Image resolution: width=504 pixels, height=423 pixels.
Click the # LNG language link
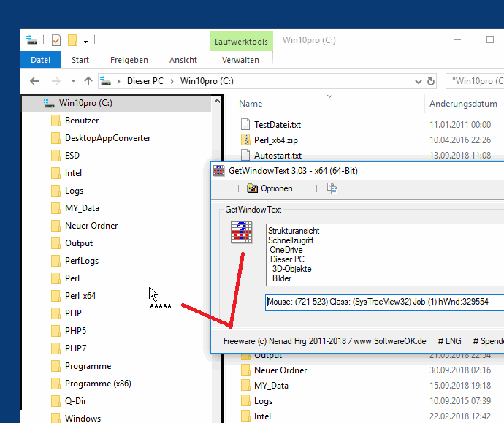449,341
